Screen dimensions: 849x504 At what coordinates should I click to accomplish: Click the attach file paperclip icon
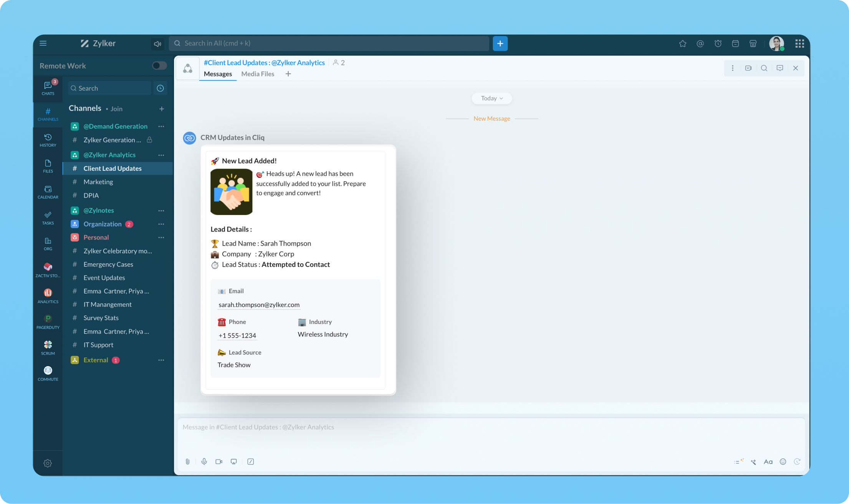187,461
